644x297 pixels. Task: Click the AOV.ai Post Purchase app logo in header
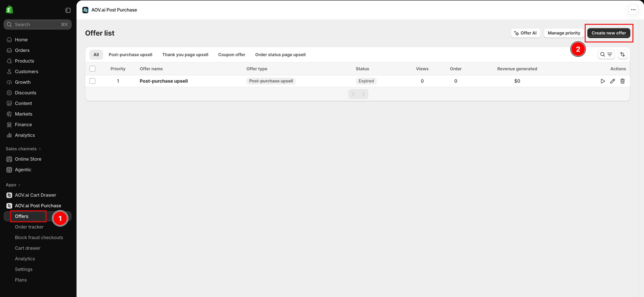(x=85, y=10)
